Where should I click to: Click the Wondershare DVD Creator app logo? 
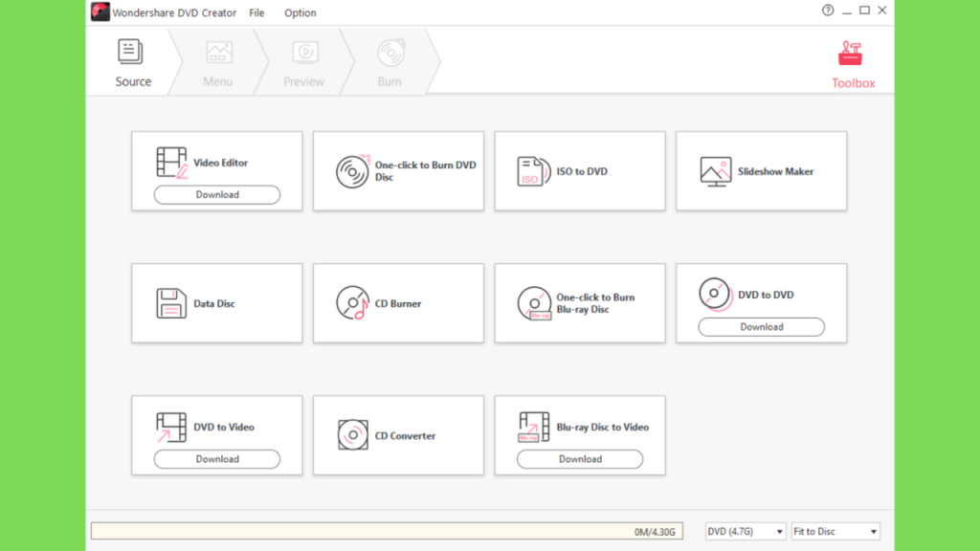coord(100,11)
